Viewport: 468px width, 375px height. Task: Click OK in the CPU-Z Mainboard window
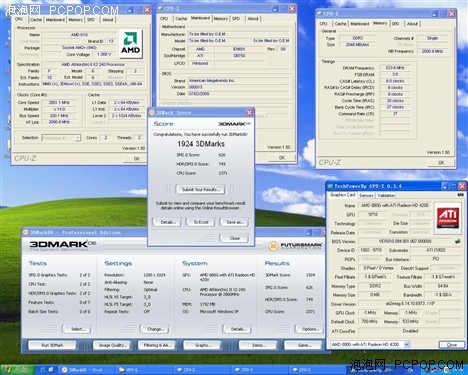click(282, 157)
